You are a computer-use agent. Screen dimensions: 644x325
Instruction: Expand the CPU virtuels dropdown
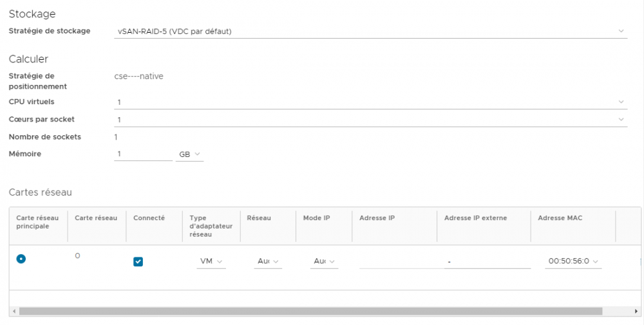pyautogui.click(x=370, y=102)
